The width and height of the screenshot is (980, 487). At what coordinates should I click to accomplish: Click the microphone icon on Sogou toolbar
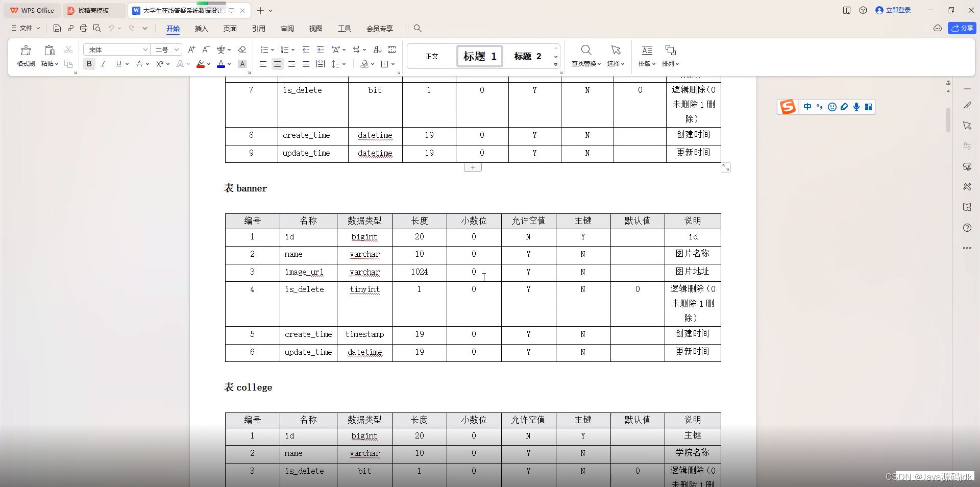tap(856, 107)
